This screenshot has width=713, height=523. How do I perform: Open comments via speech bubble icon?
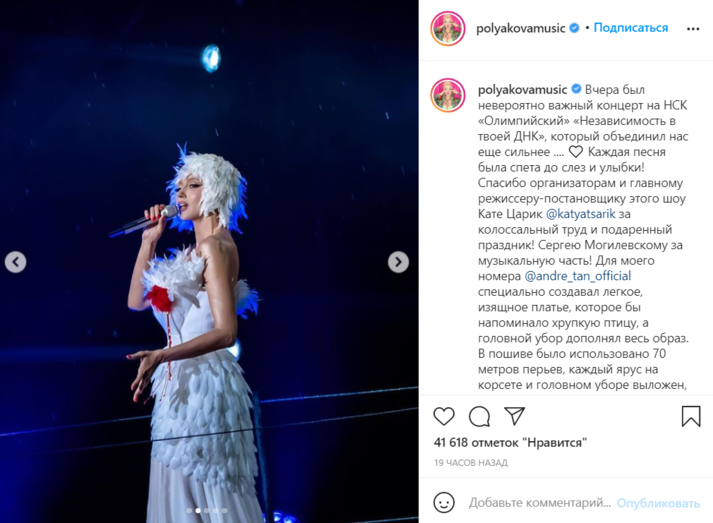pyautogui.click(x=479, y=416)
